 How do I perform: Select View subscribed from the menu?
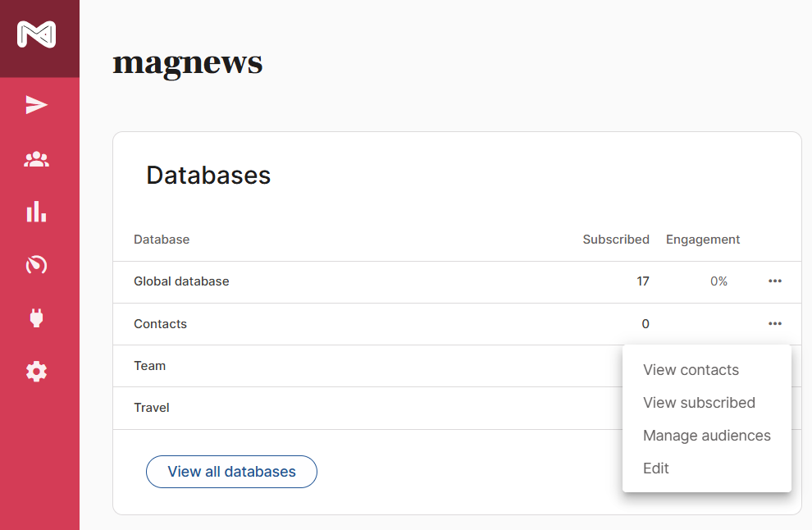point(699,403)
